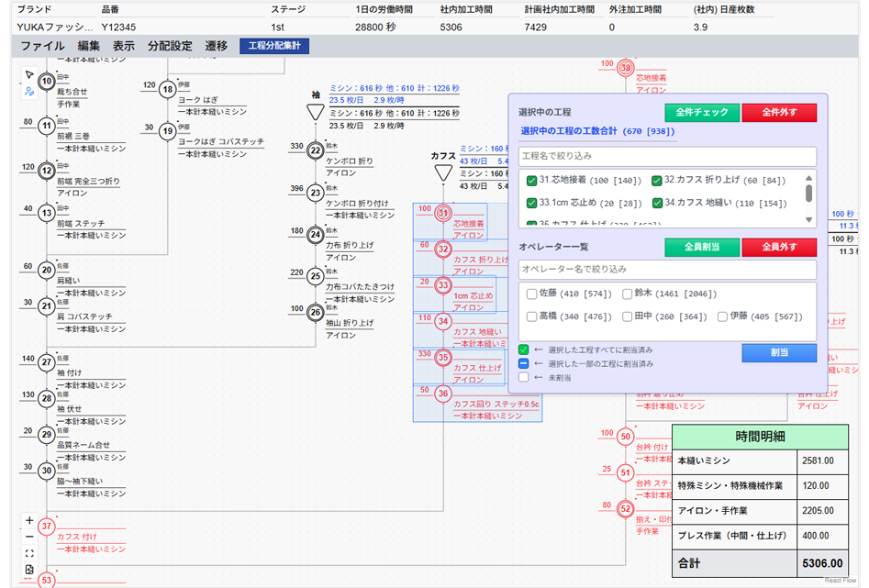Viewport: 869px width, 588px height.
Task: Click the 袖 triangle part marker
Action: [316, 113]
